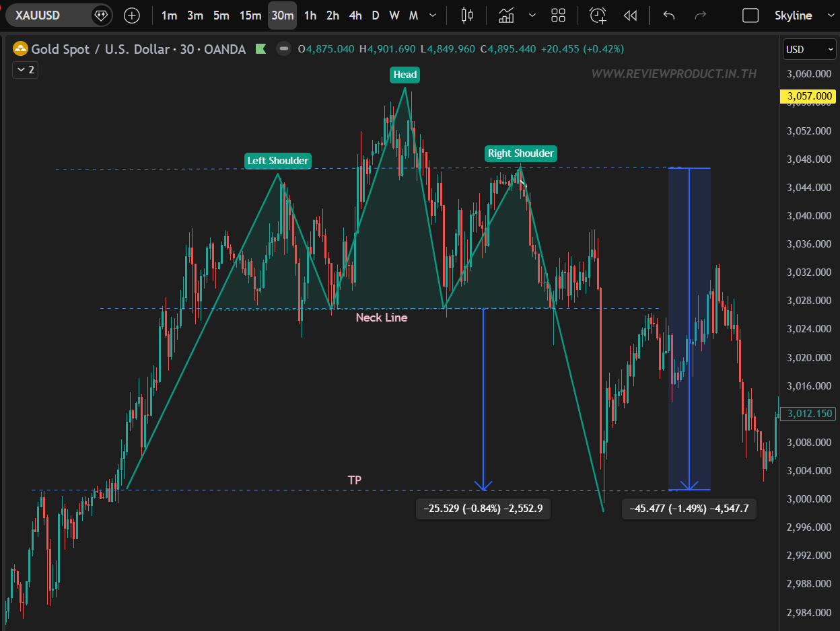This screenshot has width=840, height=631.
Task: Open the USD currency dropdown
Action: pyautogui.click(x=808, y=49)
